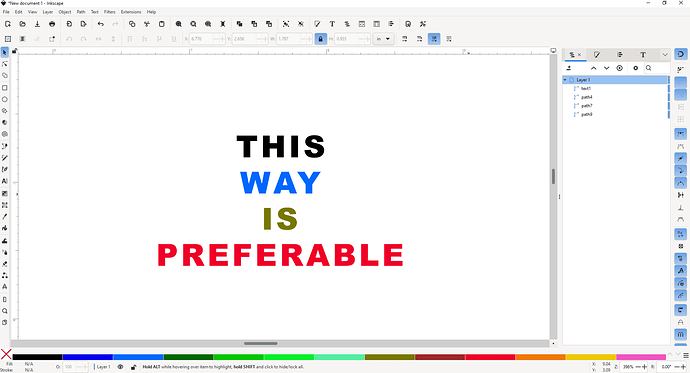Viewport: 690px width, 373px height.
Task: Select the Node edit tool
Action: coord(5,64)
